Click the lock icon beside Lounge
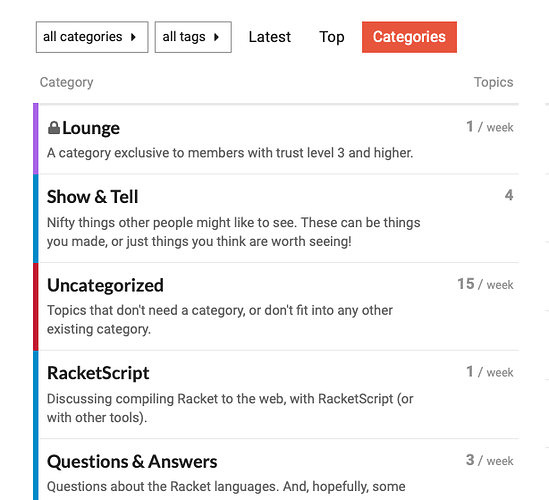Viewport: 549px width, 500px height. [54, 128]
